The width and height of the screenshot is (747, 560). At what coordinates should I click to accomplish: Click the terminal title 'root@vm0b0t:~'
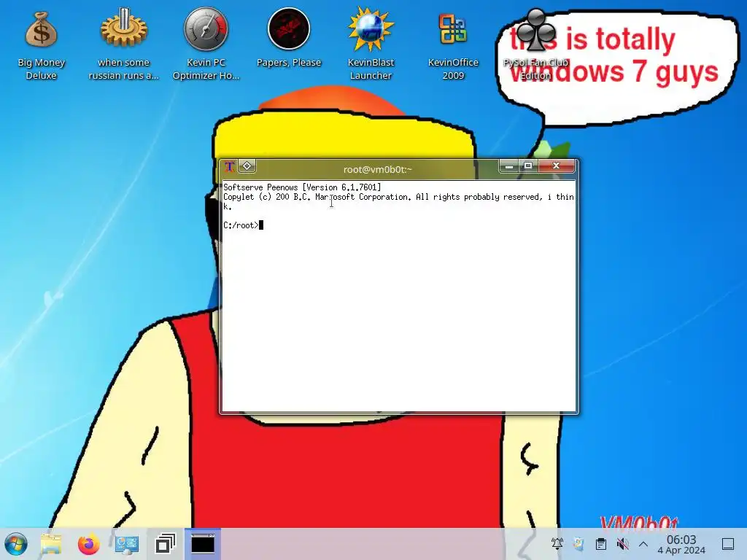pos(377,169)
